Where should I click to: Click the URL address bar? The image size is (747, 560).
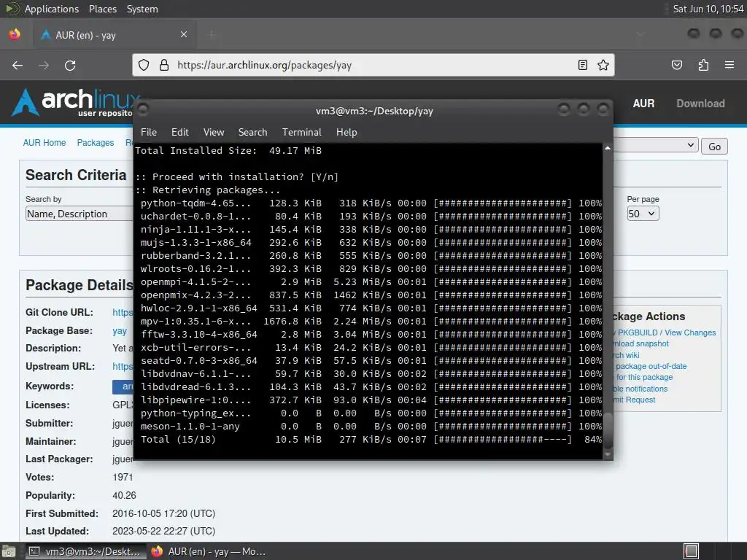[x=373, y=65]
